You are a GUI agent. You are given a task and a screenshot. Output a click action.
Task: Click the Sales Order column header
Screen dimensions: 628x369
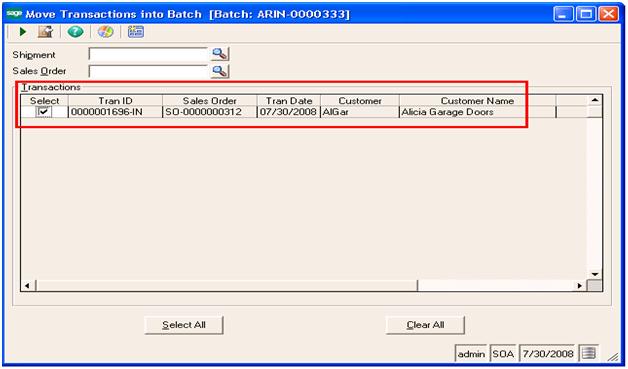209,101
